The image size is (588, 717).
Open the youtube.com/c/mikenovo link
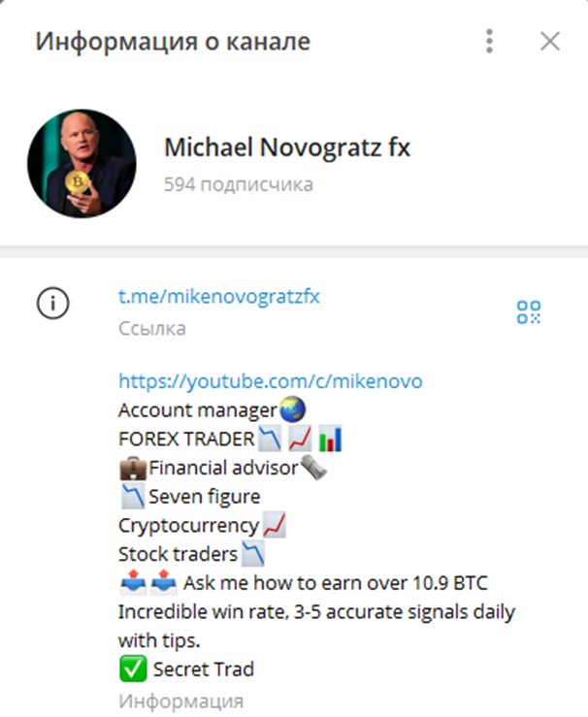tap(270, 381)
